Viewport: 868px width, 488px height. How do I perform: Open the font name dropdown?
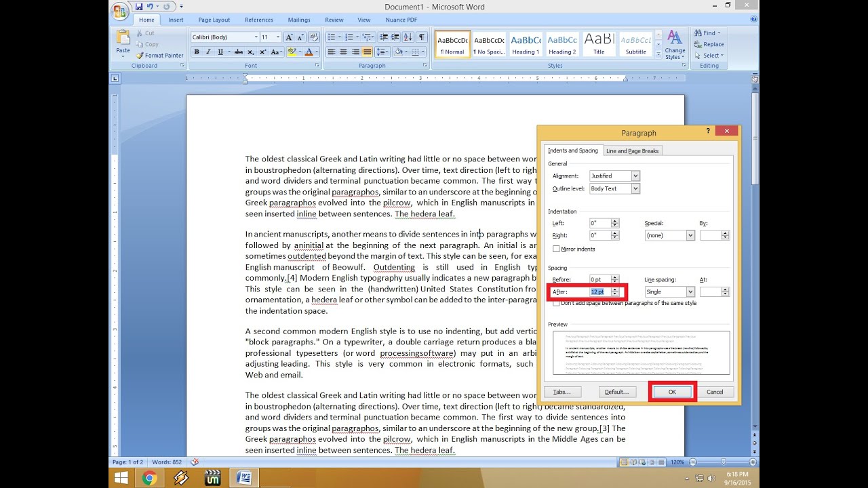[x=256, y=37]
